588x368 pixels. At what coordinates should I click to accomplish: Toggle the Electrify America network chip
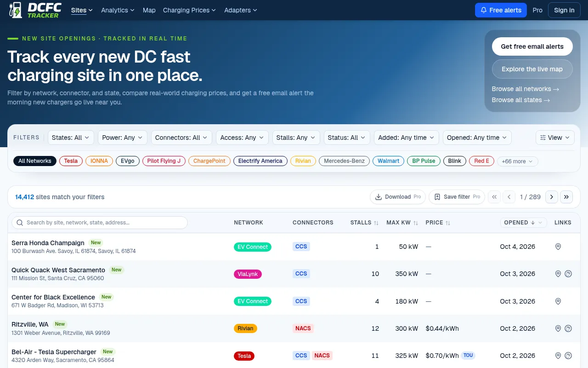[260, 161]
